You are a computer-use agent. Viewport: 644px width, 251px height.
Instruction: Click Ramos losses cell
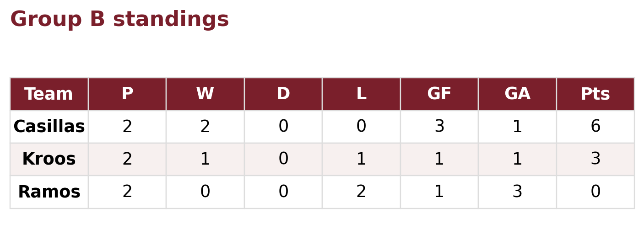[361, 192]
